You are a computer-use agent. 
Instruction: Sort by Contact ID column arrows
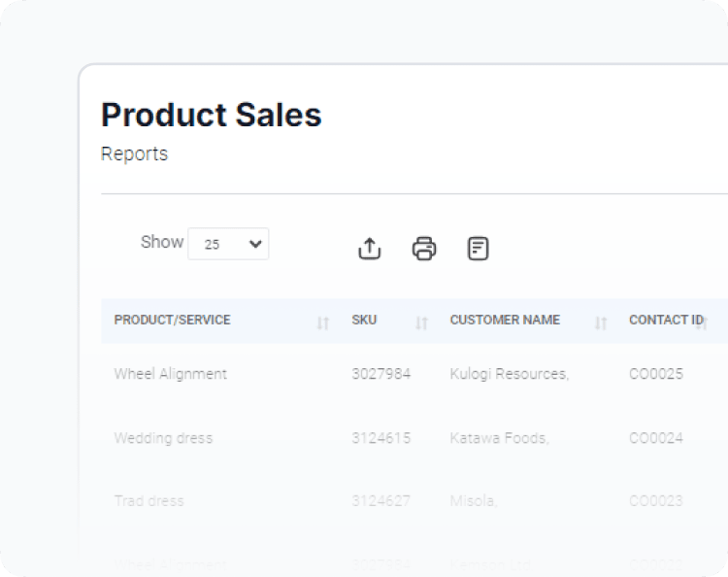(702, 322)
